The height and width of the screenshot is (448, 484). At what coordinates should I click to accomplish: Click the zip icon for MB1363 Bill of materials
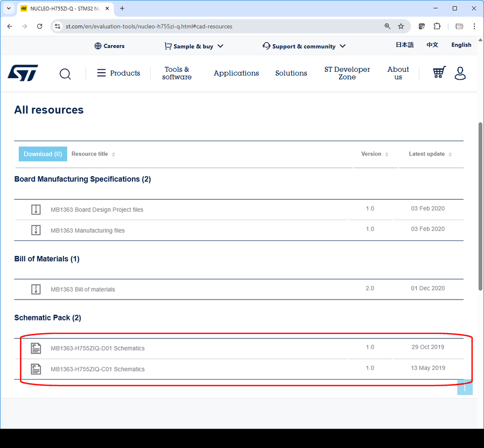tap(36, 289)
